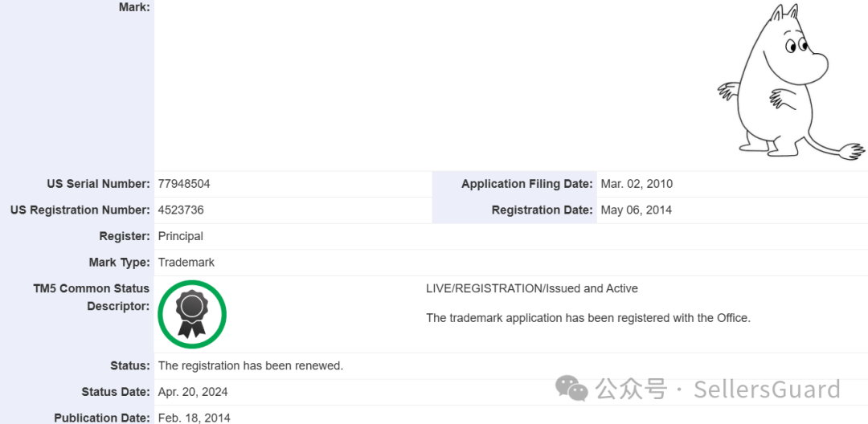Click 'The registration has been renewed.' status

click(251, 366)
